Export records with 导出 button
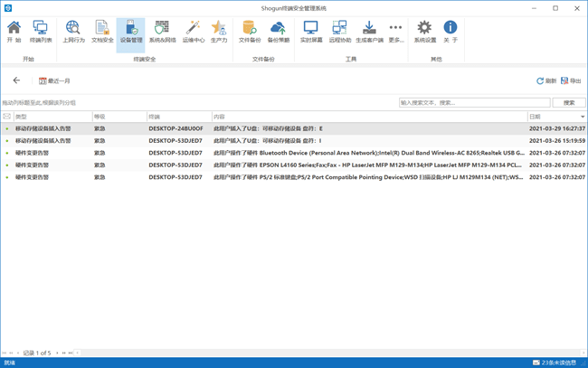588x368 pixels. [571, 81]
